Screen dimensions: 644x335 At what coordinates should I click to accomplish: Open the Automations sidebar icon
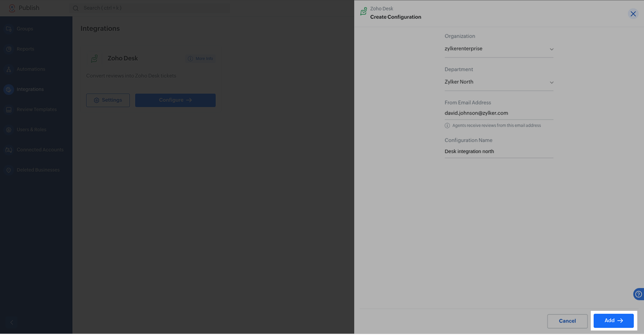[x=8, y=69]
